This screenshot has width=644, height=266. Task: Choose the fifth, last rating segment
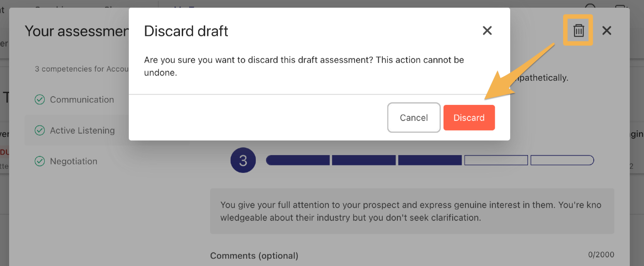tap(562, 160)
